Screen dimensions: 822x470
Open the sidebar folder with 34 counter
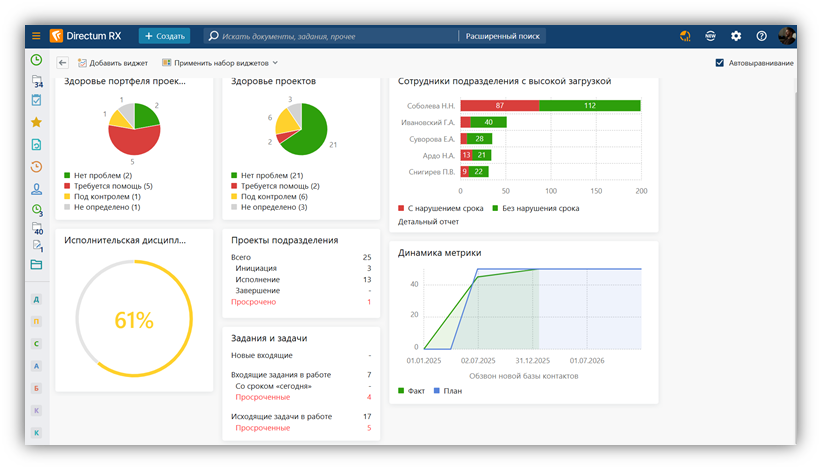point(37,82)
